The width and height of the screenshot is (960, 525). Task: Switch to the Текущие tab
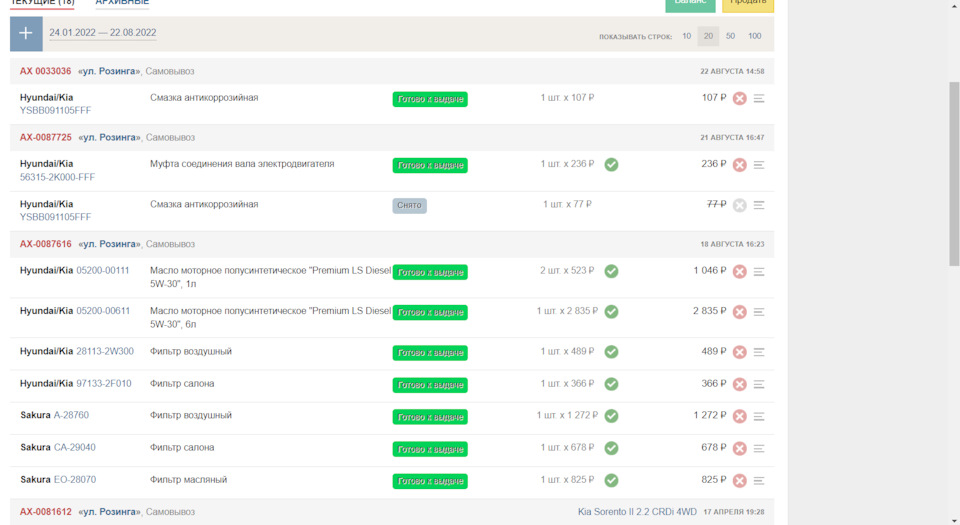pyautogui.click(x=42, y=3)
